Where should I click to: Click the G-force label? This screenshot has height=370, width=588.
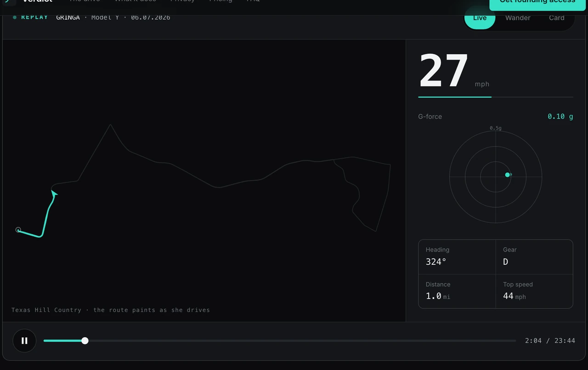[430, 117]
